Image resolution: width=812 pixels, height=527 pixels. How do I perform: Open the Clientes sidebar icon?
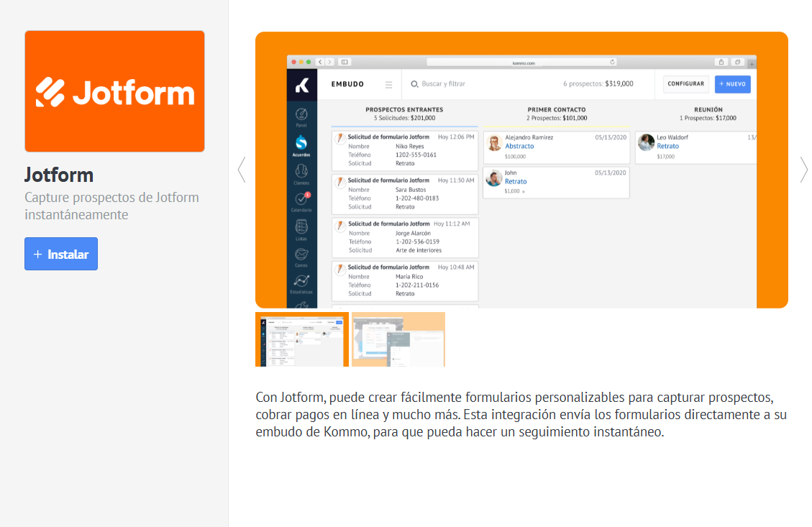[301, 173]
